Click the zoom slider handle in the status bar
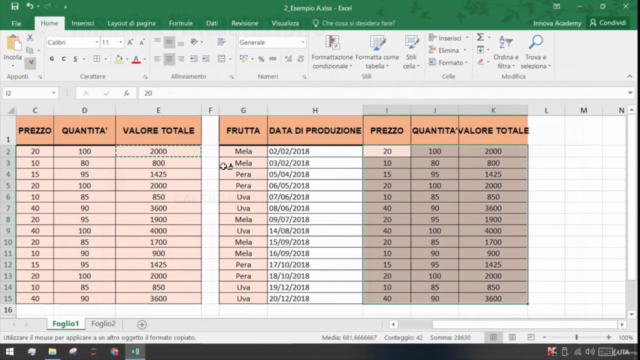 point(576,338)
